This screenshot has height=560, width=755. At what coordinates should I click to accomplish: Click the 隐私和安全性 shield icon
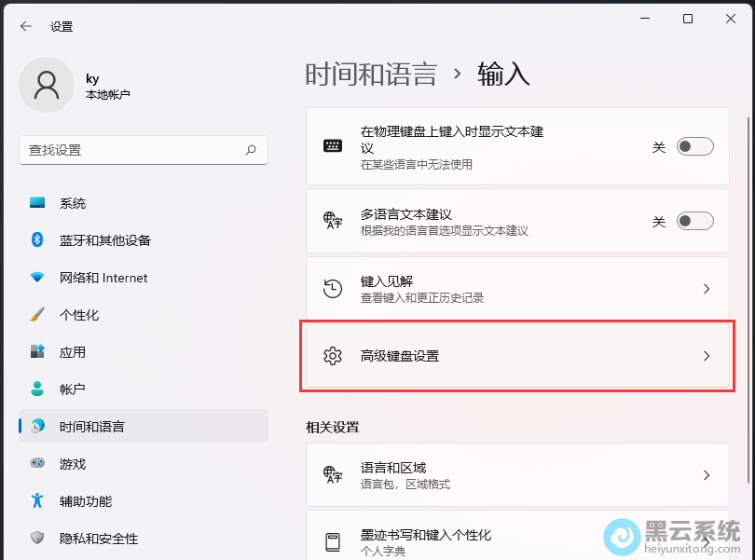(x=37, y=538)
